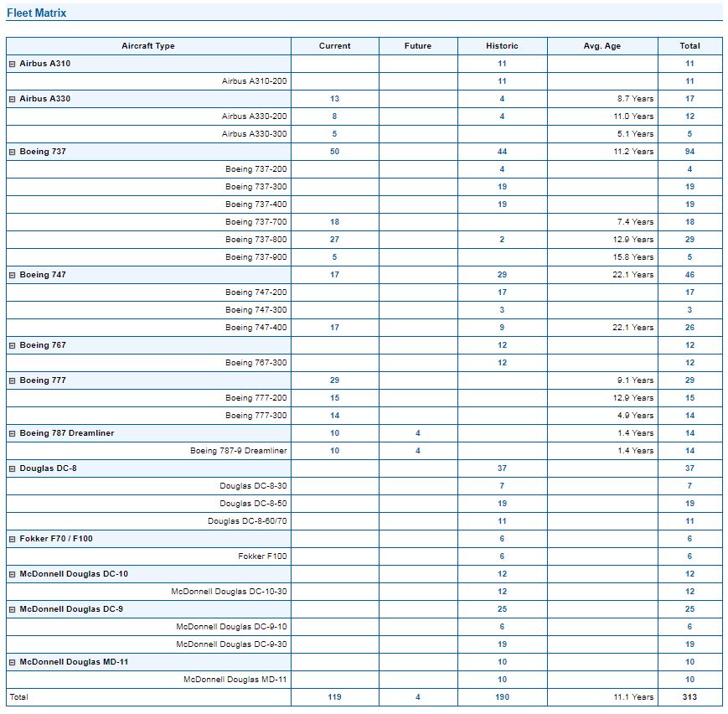Open McDonnell Douglas DC-9 historic count 25
This screenshot has height=714, width=728.
(x=502, y=609)
